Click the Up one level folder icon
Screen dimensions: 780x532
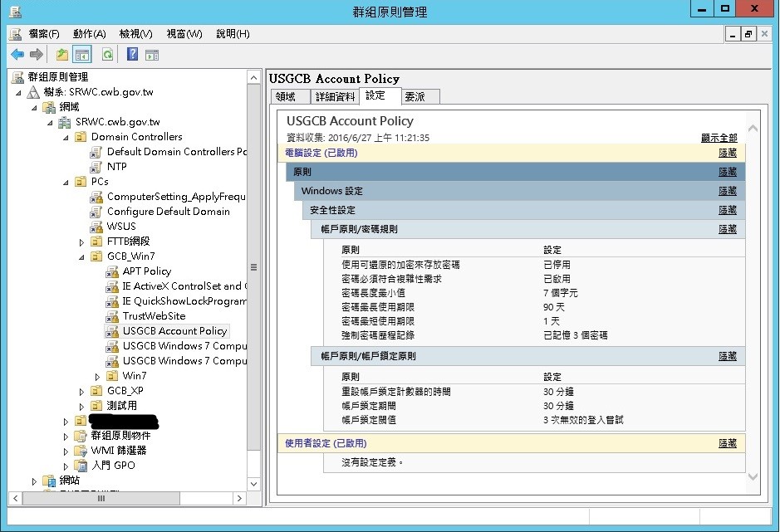coord(62,54)
